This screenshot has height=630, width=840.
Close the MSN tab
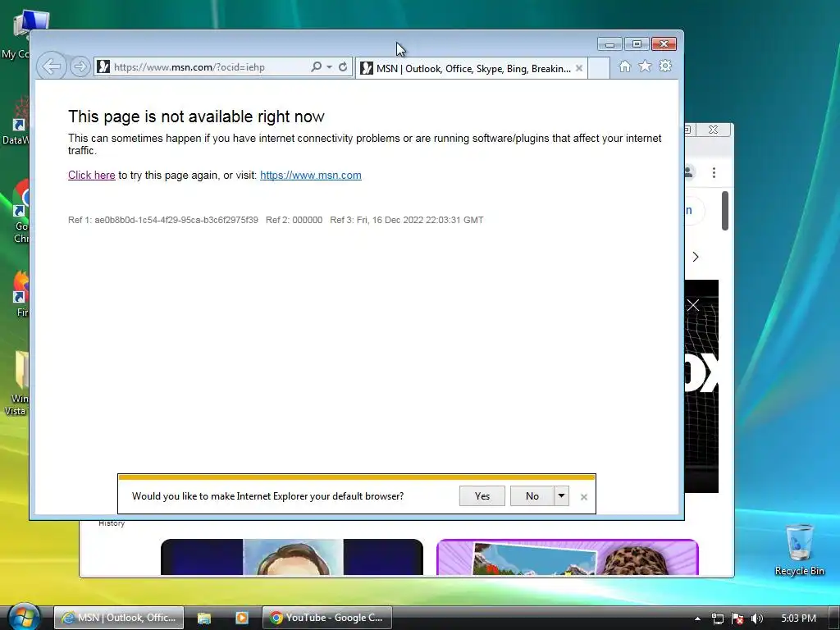579,69
